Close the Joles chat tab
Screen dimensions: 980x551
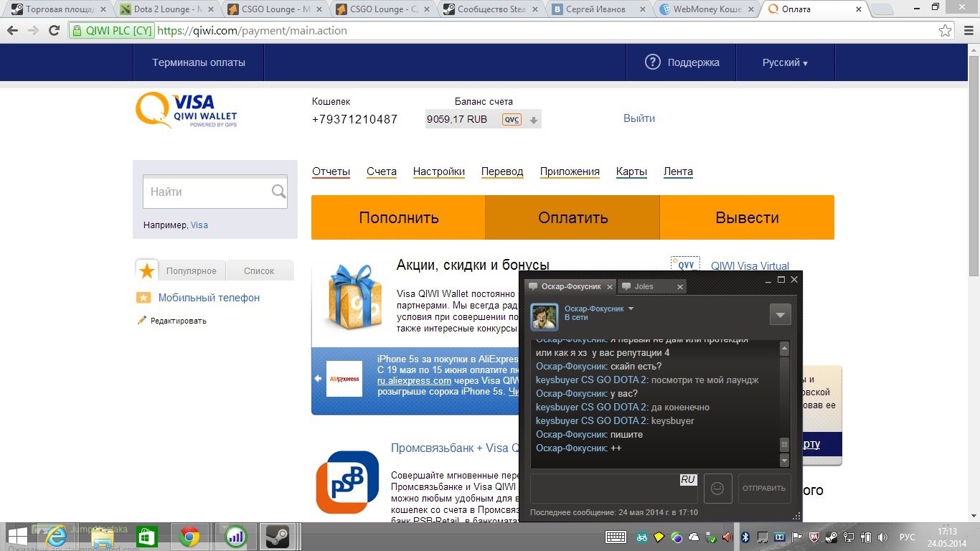[679, 286]
